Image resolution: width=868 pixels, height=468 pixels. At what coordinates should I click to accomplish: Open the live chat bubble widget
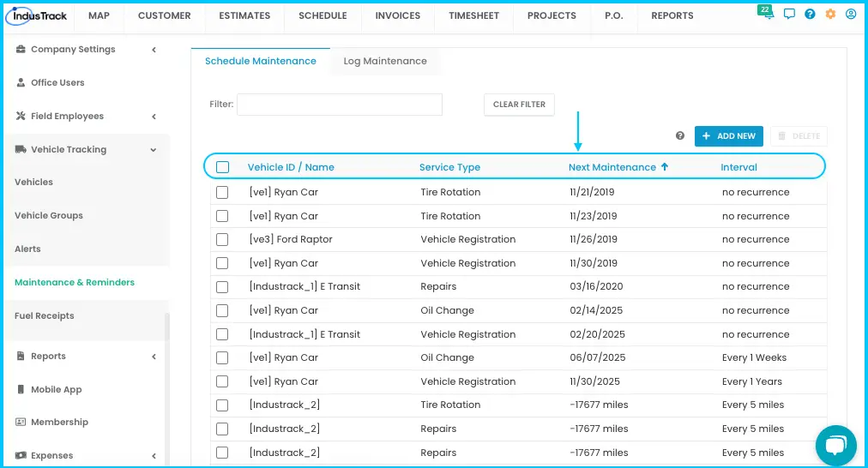tap(836, 446)
